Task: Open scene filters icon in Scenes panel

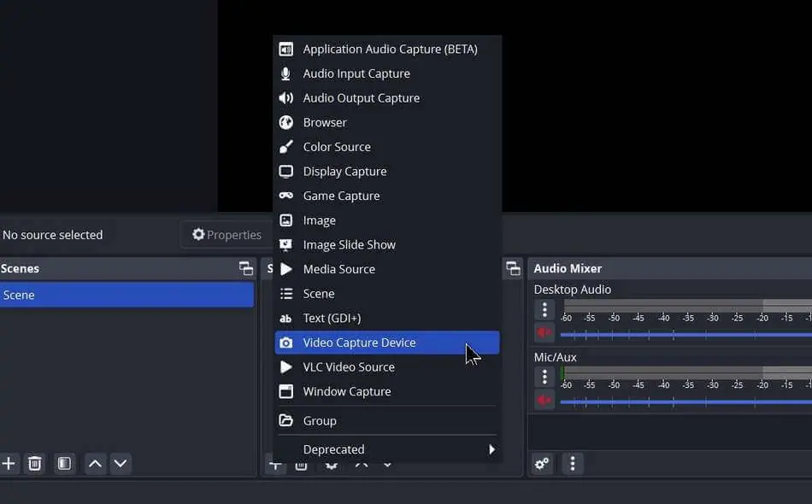Action: (64, 464)
